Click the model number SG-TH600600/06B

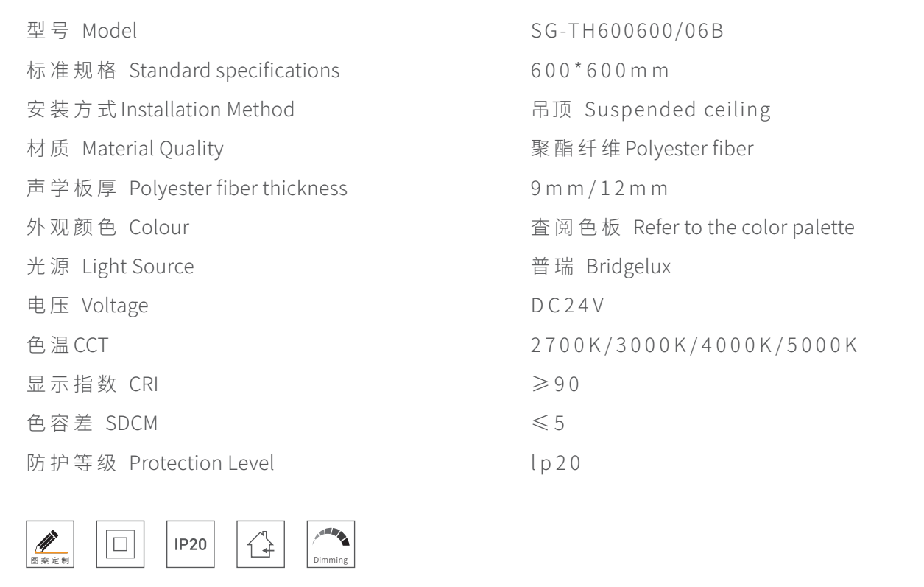tap(627, 32)
